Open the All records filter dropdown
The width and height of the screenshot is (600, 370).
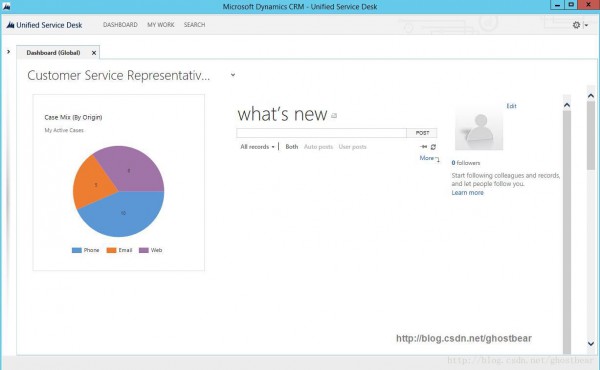pos(257,147)
